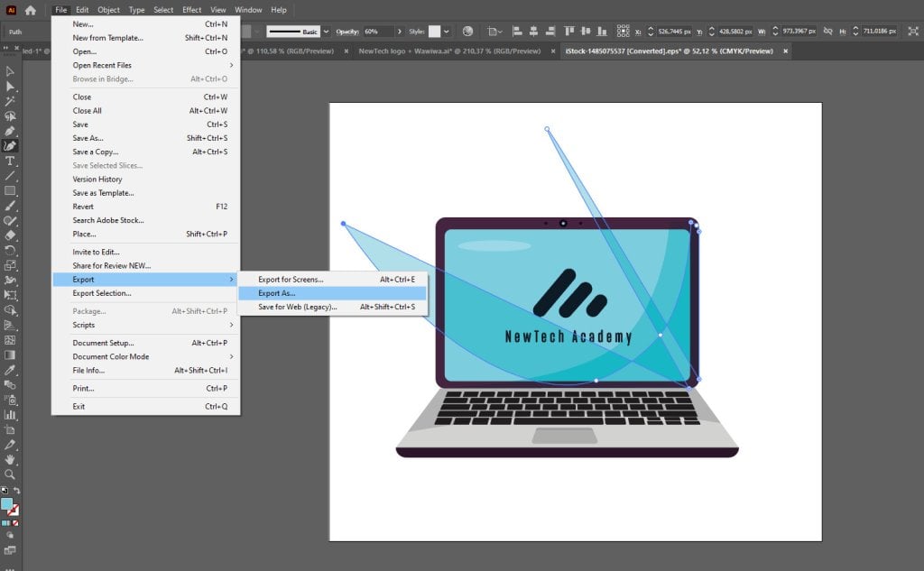Switch to NewTech logo + Wawiwa.ai tab
Screen dimensions: 924x571
pyautogui.click(x=449, y=51)
